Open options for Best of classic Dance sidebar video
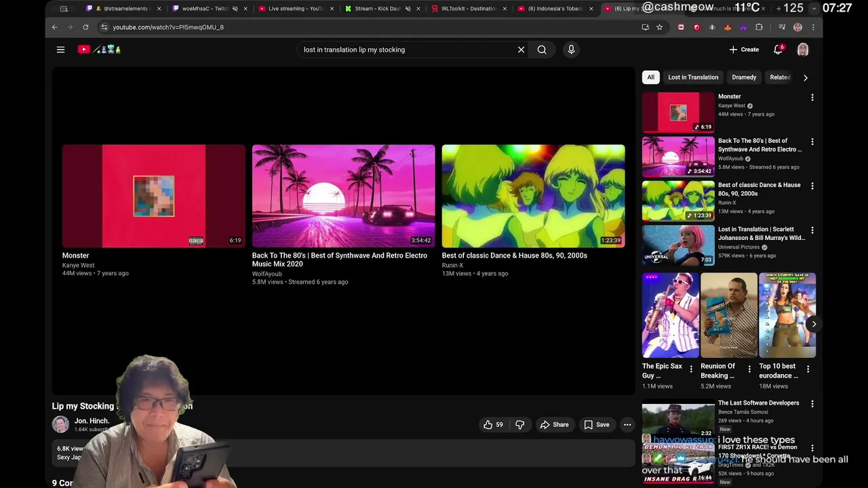The image size is (868, 488). pyautogui.click(x=812, y=186)
